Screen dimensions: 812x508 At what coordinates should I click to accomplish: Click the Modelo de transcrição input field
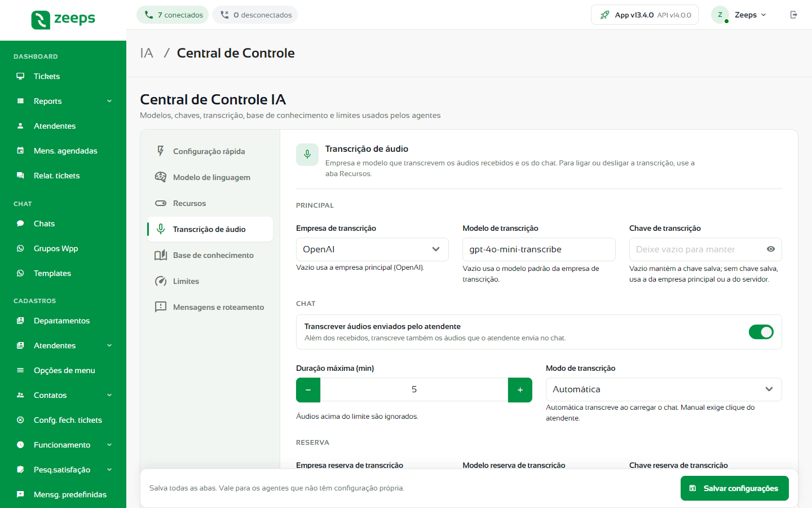[x=539, y=249]
